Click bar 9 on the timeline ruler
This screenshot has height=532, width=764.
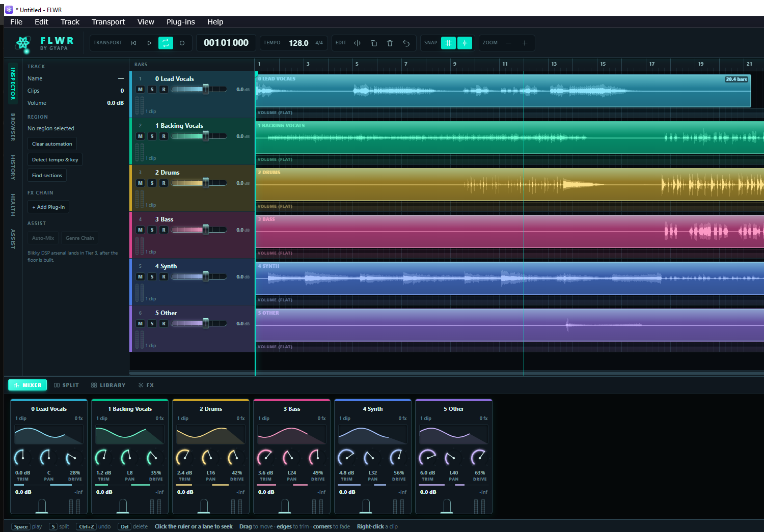coord(455,64)
